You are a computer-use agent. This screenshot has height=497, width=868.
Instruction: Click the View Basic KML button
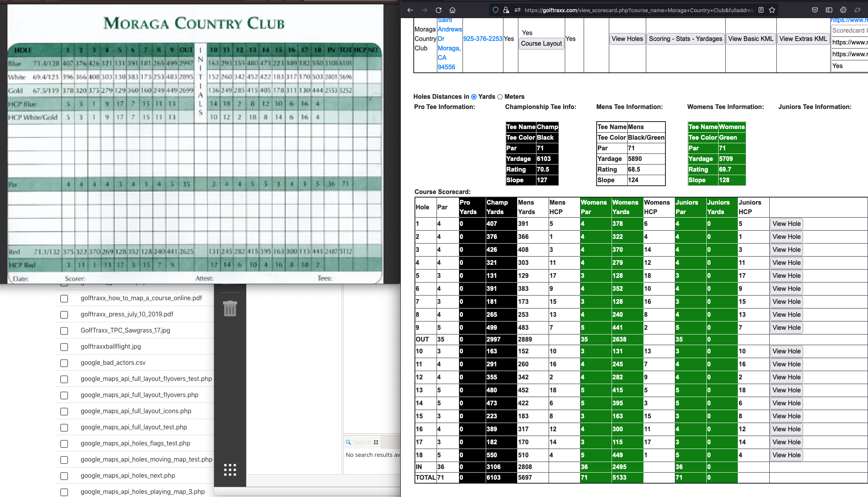750,39
